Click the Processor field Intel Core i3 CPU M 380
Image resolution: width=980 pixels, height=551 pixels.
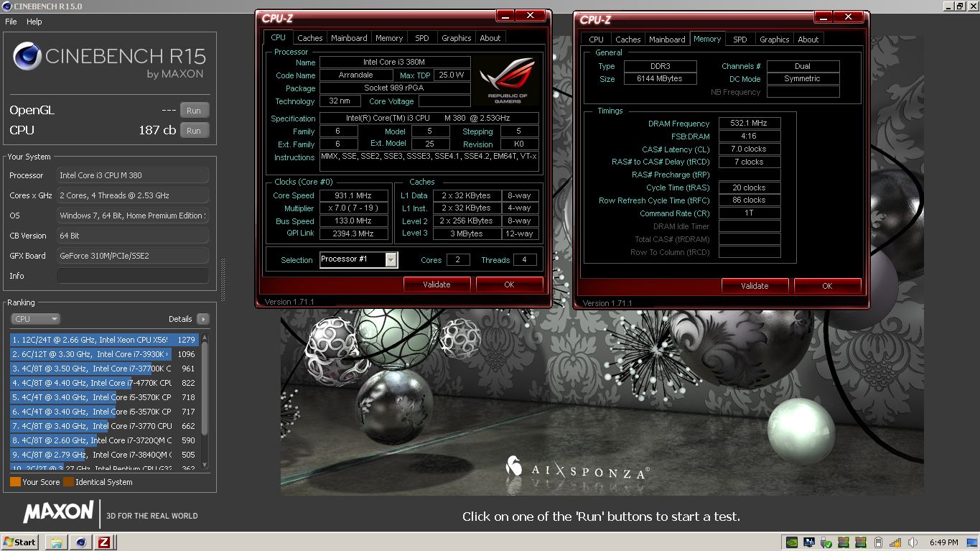133,175
